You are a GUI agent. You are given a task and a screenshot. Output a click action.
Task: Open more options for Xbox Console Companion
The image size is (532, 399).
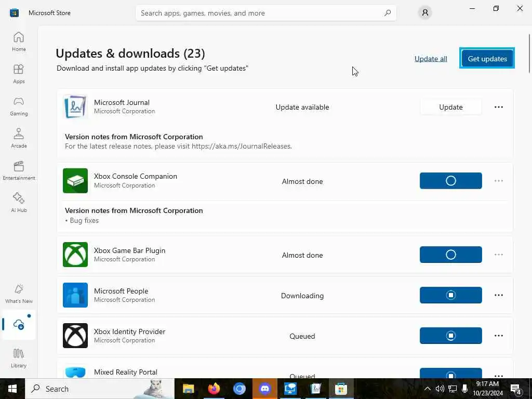point(499,181)
